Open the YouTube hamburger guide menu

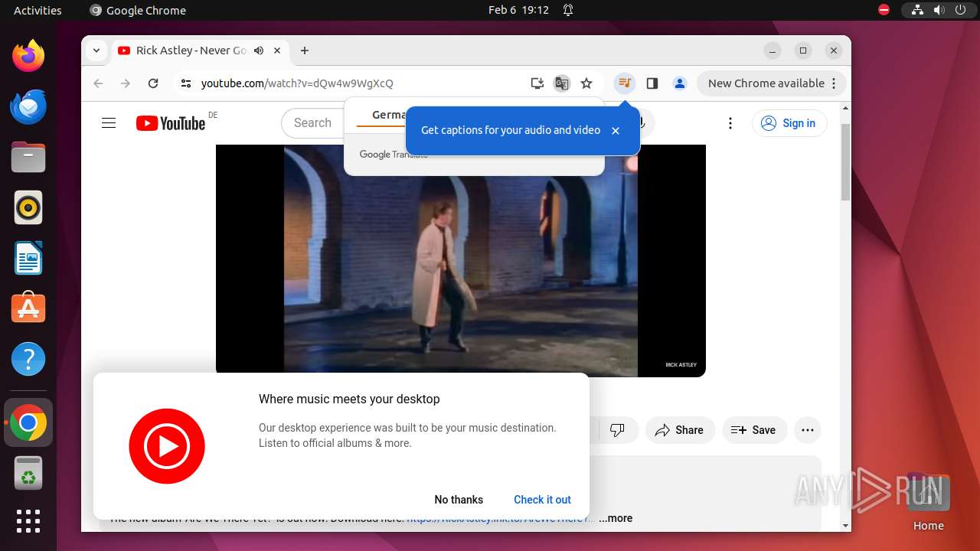109,123
